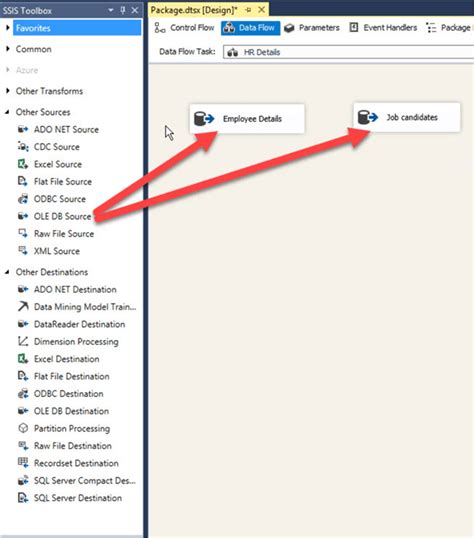Pin the SSIS Toolbox panel
This screenshot has width=474, height=538.
[x=123, y=10]
